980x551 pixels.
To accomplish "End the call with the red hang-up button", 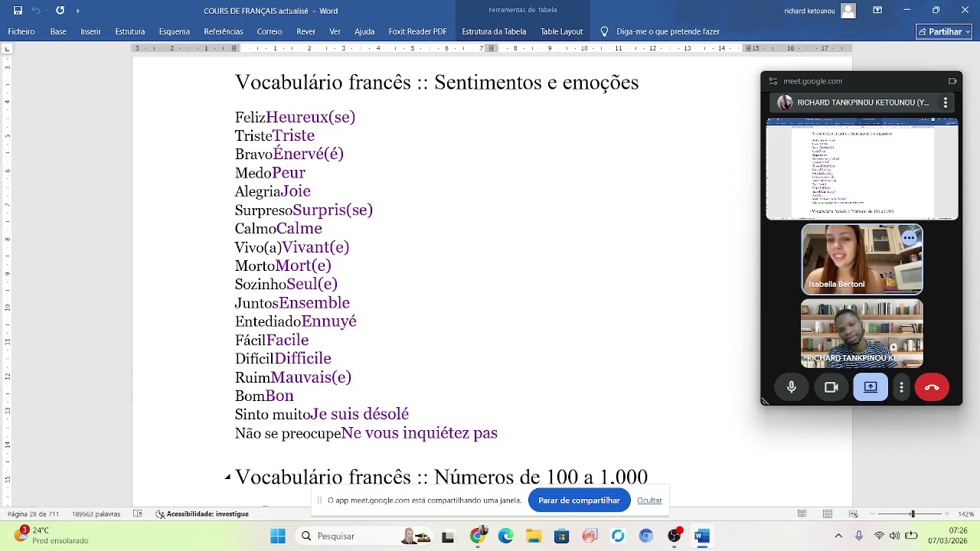I will pyautogui.click(x=932, y=387).
